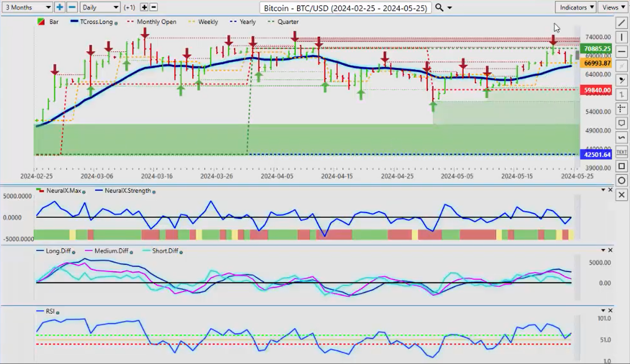Select the ellipse drawing tool
This screenshot has height=364, width=630.
[622, 180]
